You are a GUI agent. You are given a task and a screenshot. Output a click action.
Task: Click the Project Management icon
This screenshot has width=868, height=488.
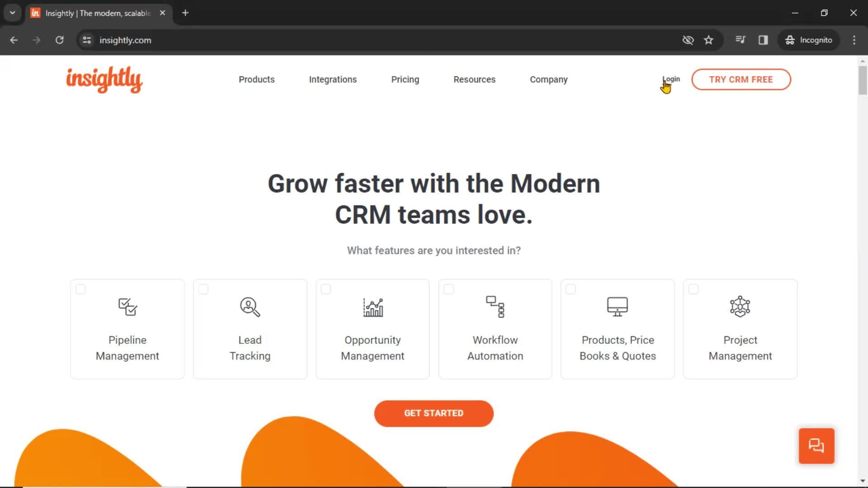(x=739, y=306)
